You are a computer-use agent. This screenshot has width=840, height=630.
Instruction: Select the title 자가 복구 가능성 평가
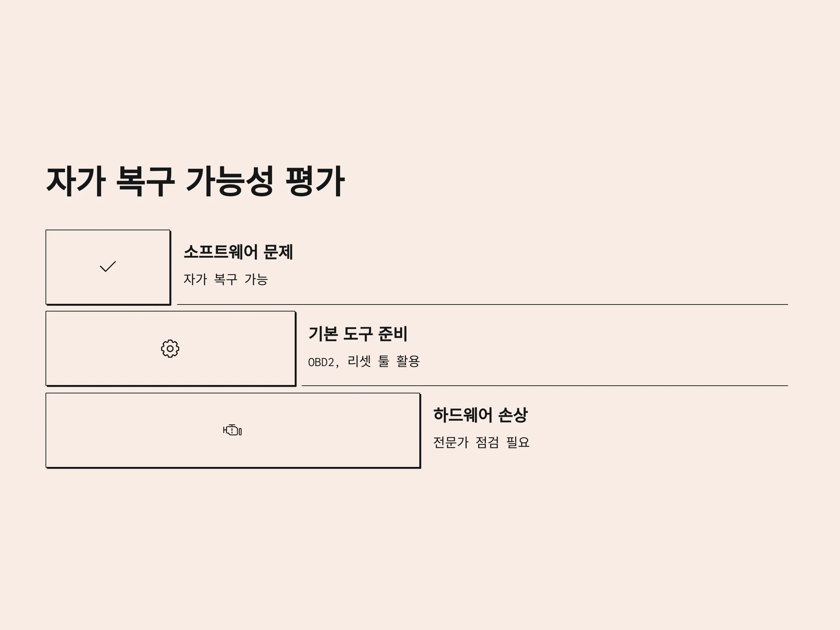pos(195,182)
